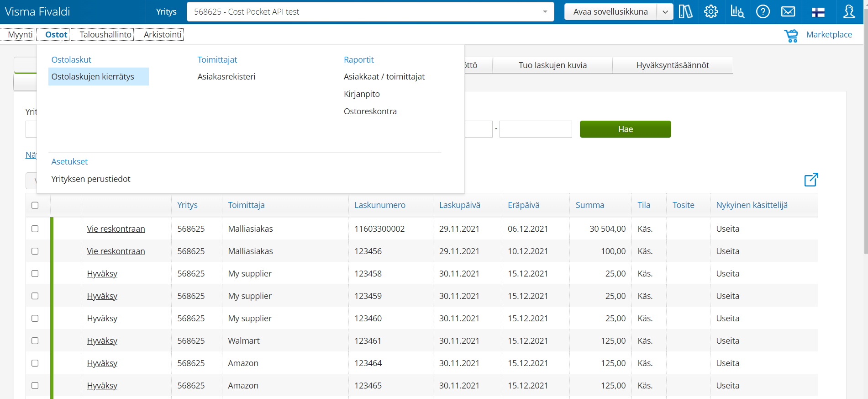Viewport: 868px width, 399px height.
Task: Check the box for invoice 123456
Action: 35,251
